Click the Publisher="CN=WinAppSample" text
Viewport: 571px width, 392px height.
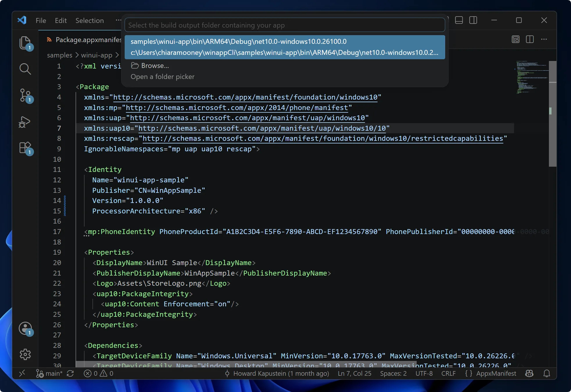(149, 190)
